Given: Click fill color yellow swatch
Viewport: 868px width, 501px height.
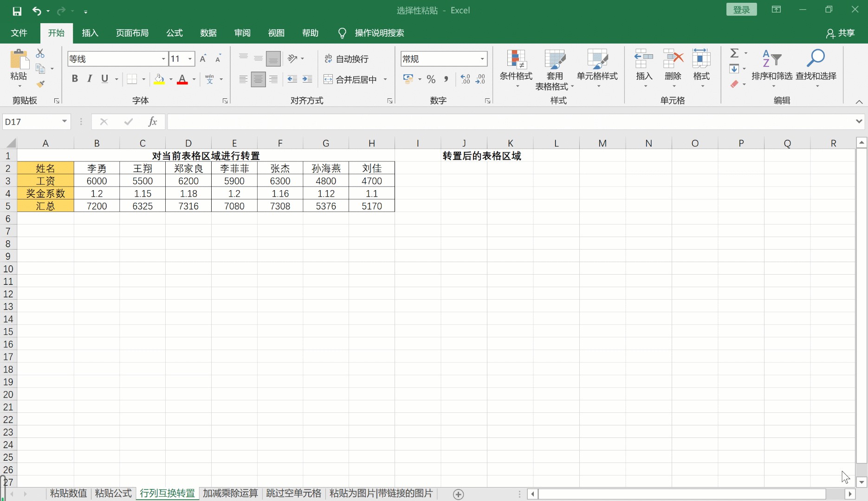Looking at the screenshot, I should coord(159,79).
